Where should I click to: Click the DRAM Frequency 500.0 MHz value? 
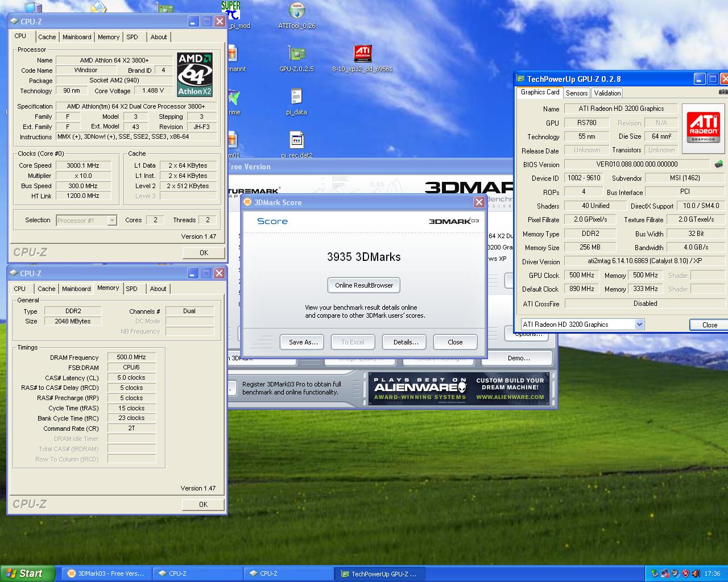click(131, 357)
